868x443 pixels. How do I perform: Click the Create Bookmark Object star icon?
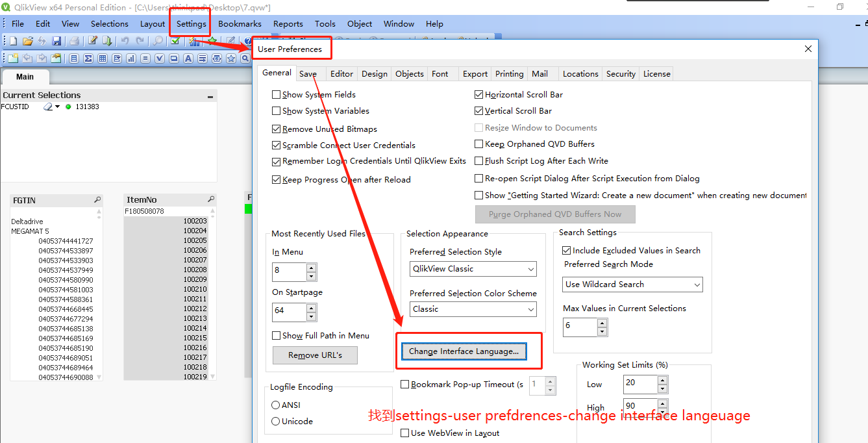(231, 58)
